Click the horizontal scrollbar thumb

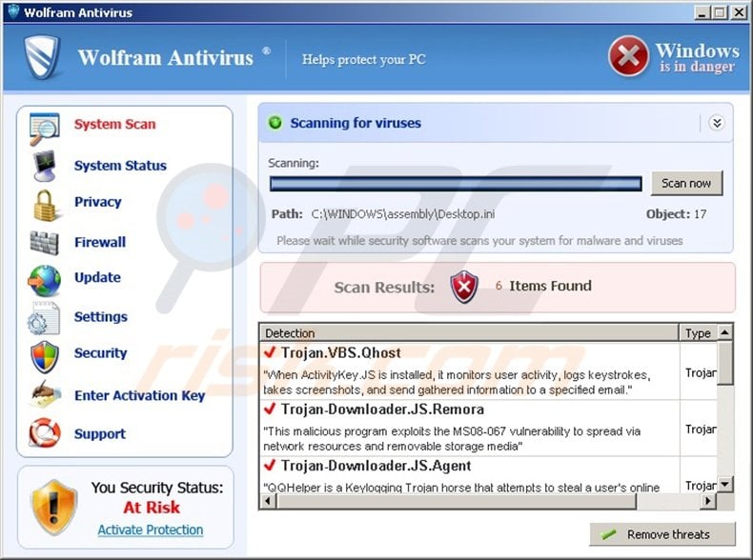pos(457,501)
